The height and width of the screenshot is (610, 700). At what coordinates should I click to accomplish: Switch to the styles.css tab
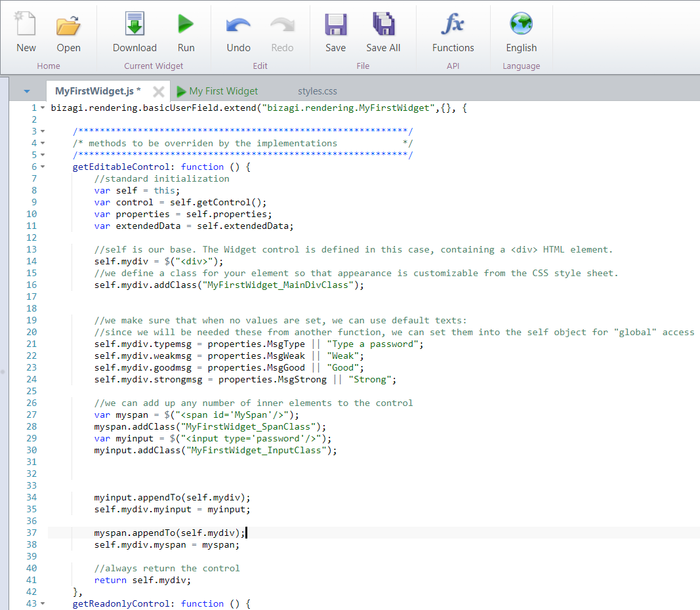coord(318,91)
